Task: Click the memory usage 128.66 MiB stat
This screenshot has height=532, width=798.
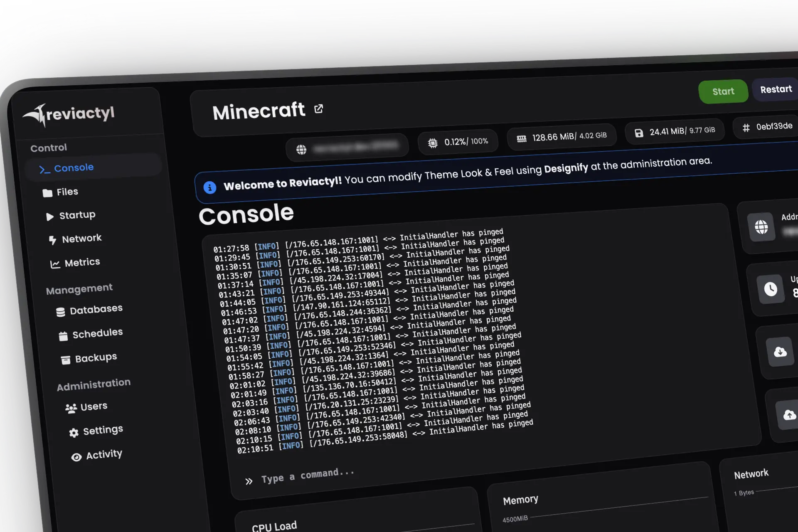Action: point(562,137)
